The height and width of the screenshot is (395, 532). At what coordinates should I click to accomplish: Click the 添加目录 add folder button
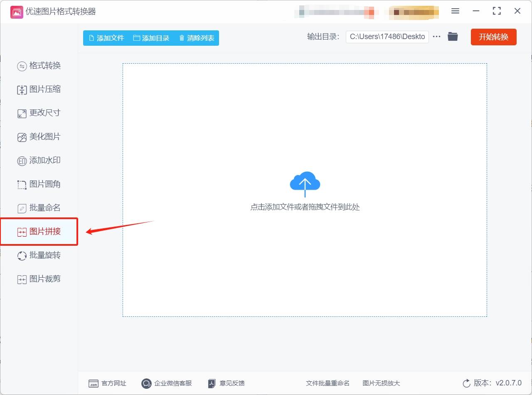pos(151,38)
